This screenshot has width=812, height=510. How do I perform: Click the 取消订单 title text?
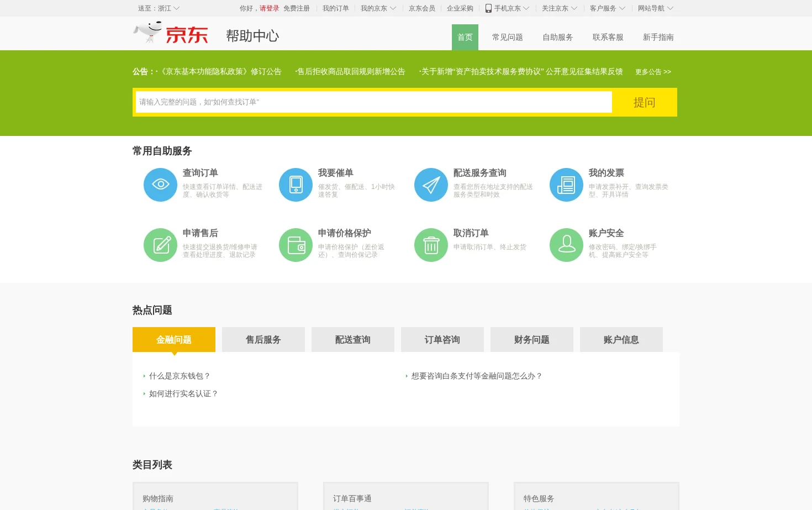pos(471,233)
